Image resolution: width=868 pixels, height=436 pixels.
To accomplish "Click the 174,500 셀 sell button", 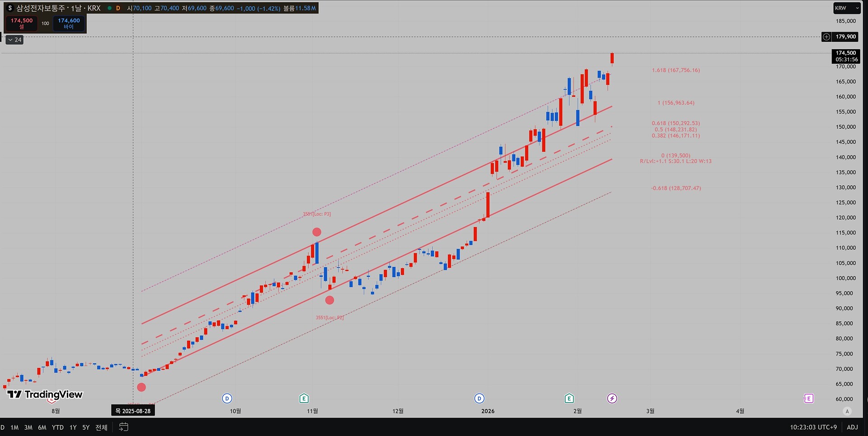I will (22, 23).
